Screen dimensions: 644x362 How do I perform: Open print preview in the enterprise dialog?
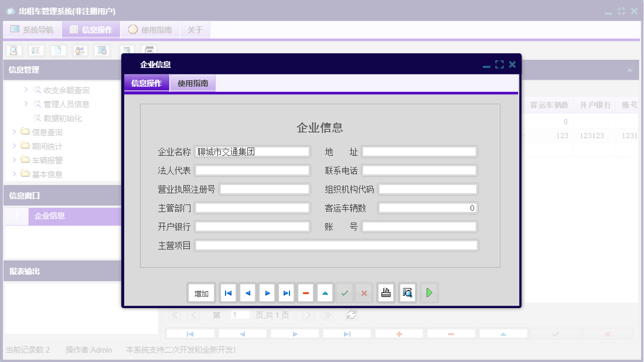(x=407, y=292)
